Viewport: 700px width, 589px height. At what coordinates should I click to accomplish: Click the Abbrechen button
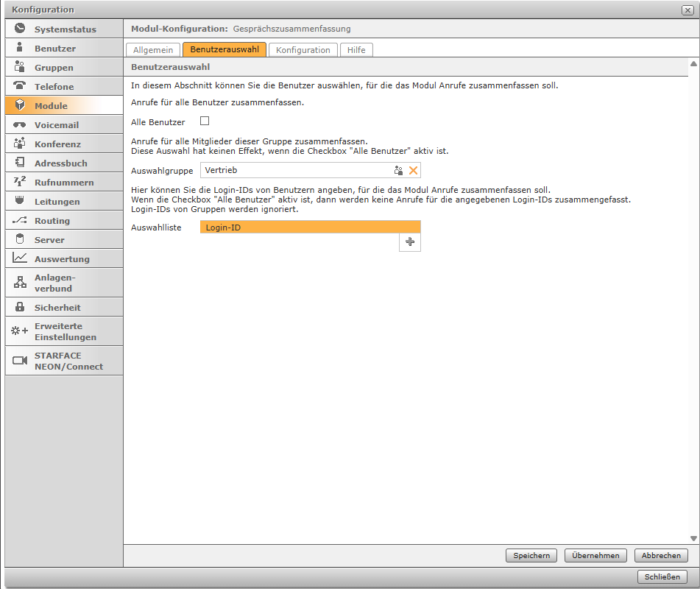click(660, 556)
